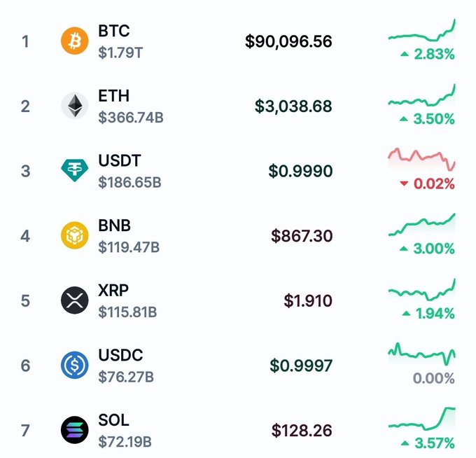Click the XRP coin icon
Viewport: 476px width, 458px height.
pos(74,300)
